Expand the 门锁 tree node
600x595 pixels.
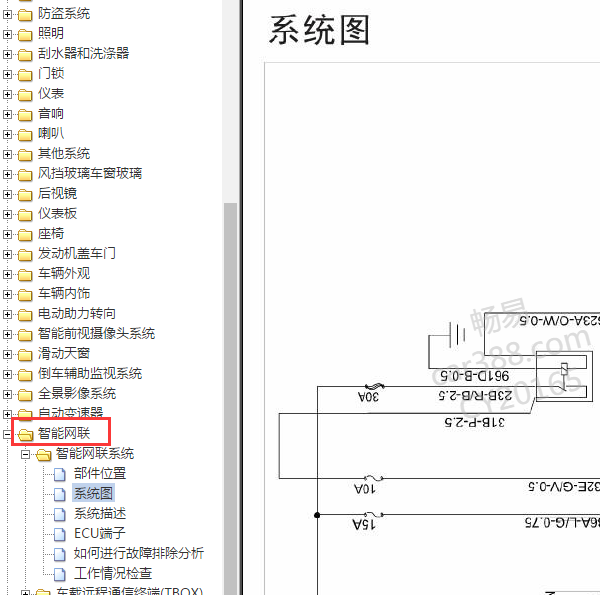click(x=7, y=74)
